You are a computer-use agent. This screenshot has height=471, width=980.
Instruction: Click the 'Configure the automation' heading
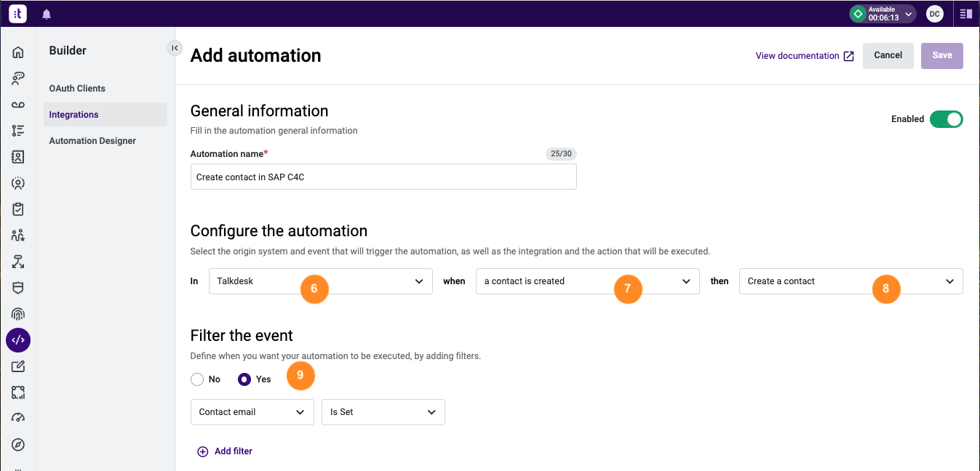(x=279, y=231)
